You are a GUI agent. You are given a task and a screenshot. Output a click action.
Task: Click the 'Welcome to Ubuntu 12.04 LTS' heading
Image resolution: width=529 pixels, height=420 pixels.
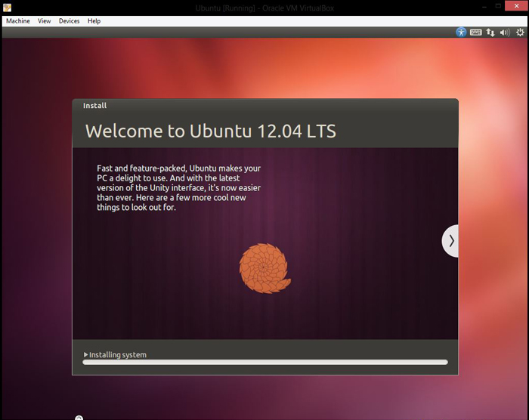pos(211,131)
